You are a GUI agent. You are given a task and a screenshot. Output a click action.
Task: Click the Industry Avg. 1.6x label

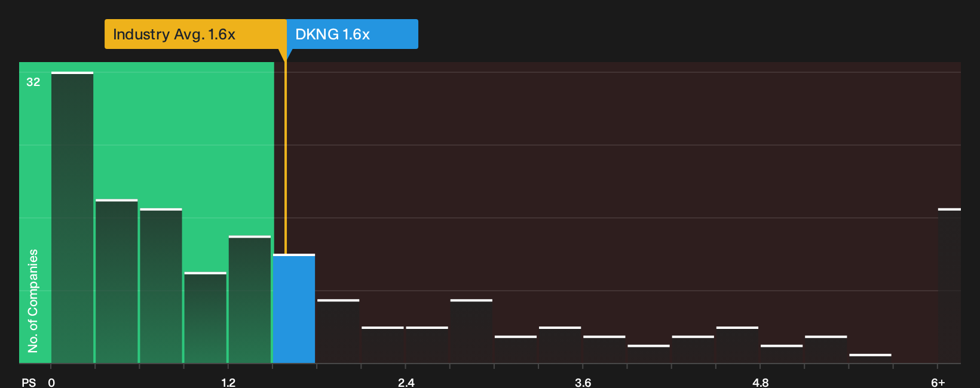click(x=195, y=34)
